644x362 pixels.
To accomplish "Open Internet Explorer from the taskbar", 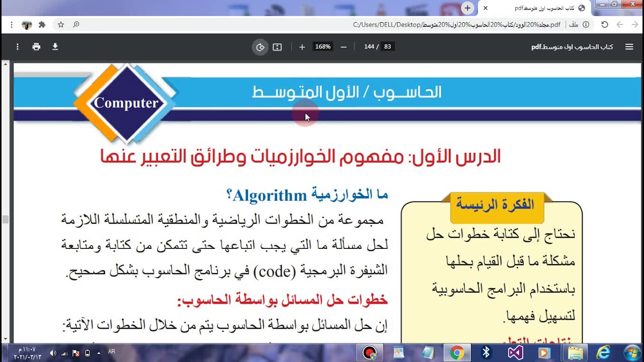I will pos(604,352).
